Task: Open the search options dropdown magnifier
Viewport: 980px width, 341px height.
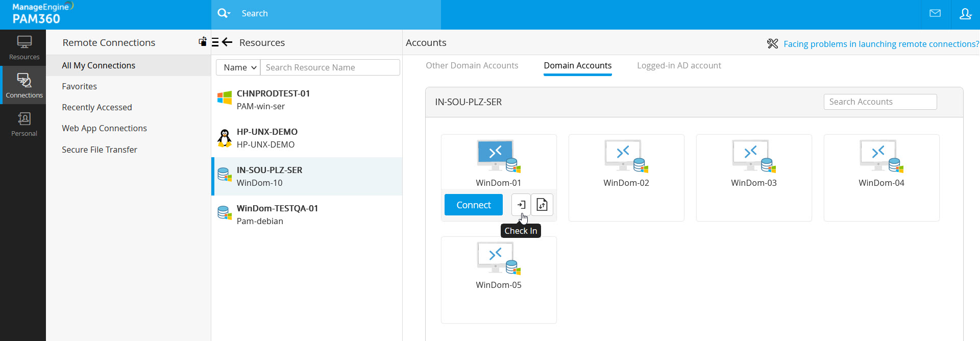Action: tap(224, 13)
